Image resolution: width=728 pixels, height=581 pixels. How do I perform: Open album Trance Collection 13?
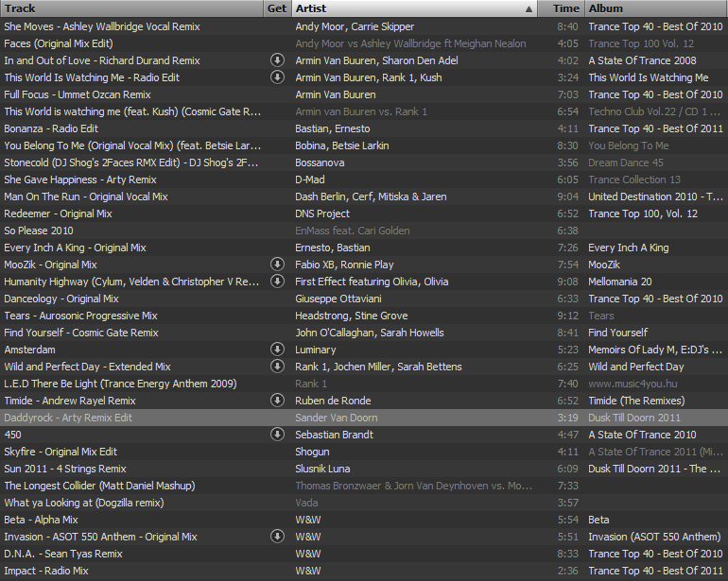coord(633,179)
